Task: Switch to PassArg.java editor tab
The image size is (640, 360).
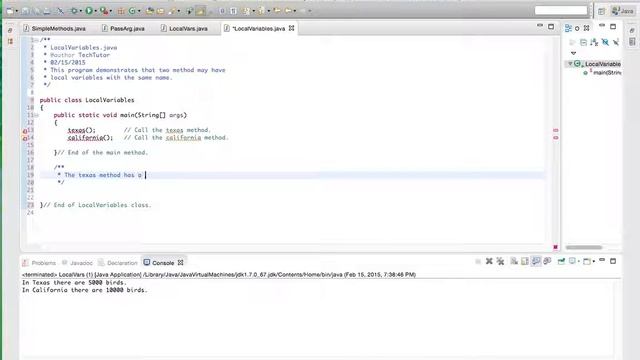Action: click(123, 29)
